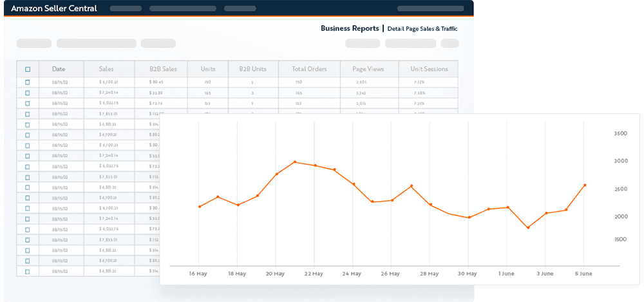
Task: Check the row with 2,015 page views
Action: 28,104
